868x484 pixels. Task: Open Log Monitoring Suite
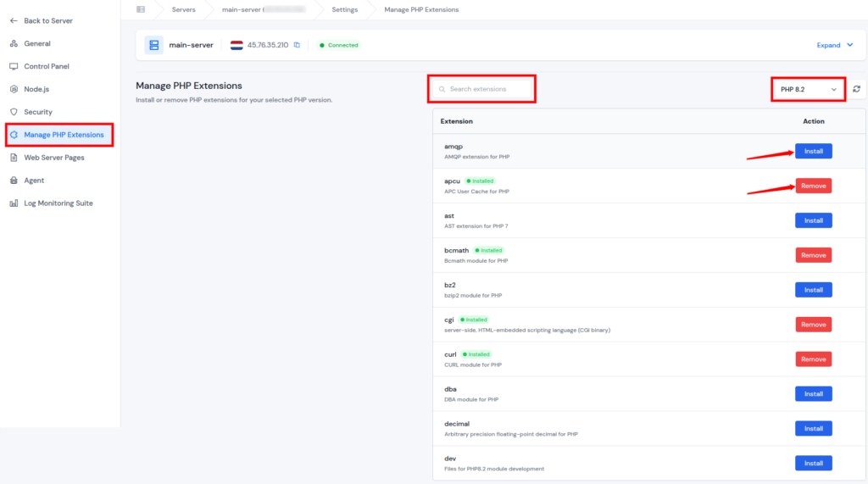[x=58, y=203]
